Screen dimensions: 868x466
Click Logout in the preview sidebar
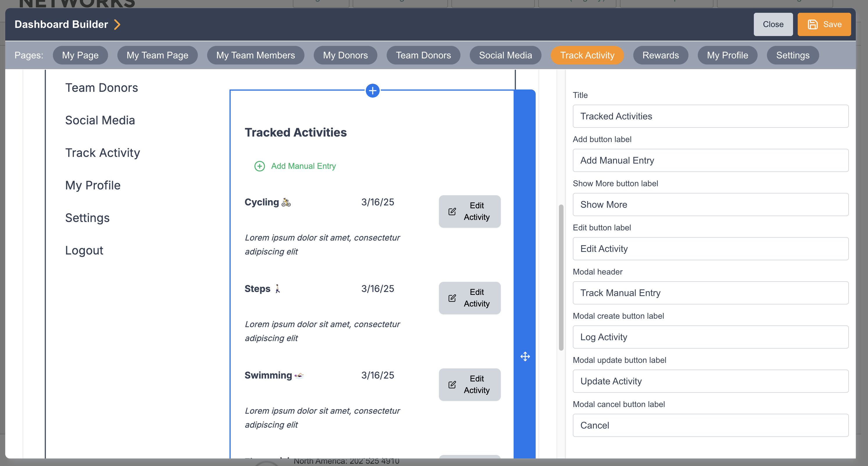click(84, 251)
